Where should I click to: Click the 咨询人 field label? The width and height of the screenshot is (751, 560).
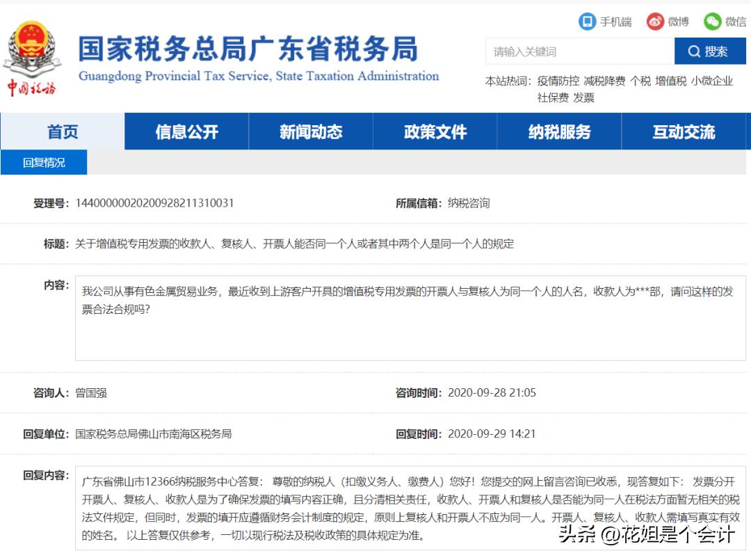click(x=51, y=393)
